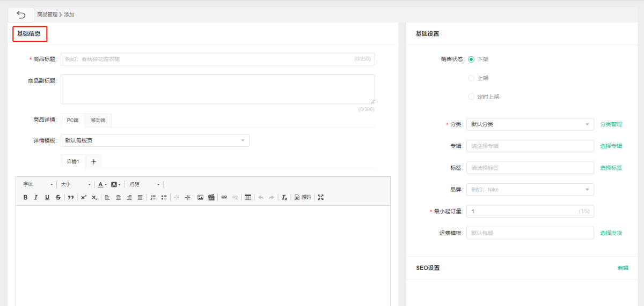Insert a table in the editor
The height and width of the screenshot is (306, 644).
coord(247,197)
